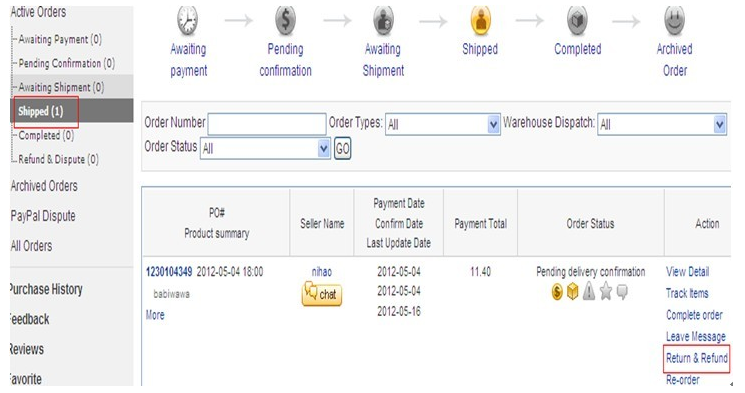The width and height of the screenshot is (745, 393).
Task: Expand the Warehouse Dispatch dropdown
Action: click(662, 125)
